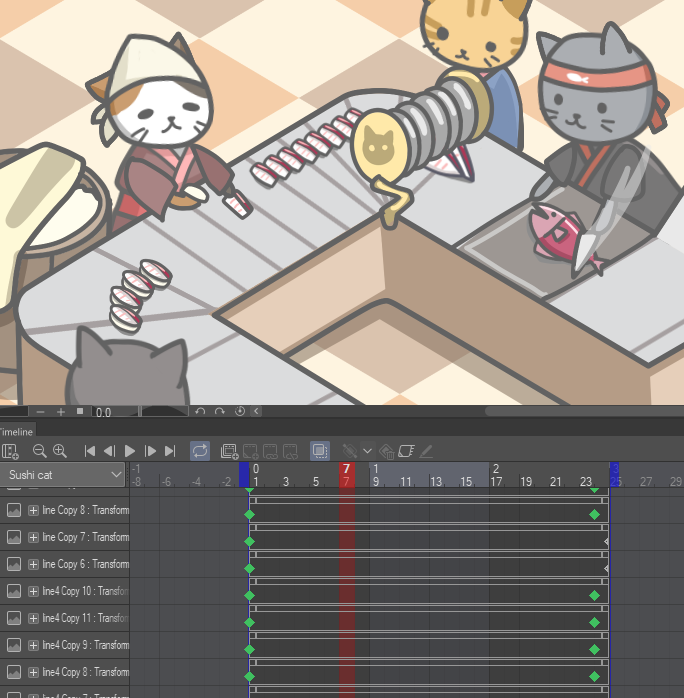The image size is (684, 698).
Task: Select last keyframe of line Copy 8
Action: click(594, 515)
